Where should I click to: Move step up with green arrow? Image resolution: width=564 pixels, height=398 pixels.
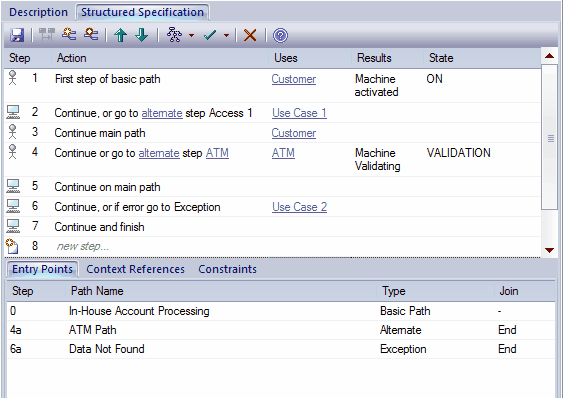120,35
